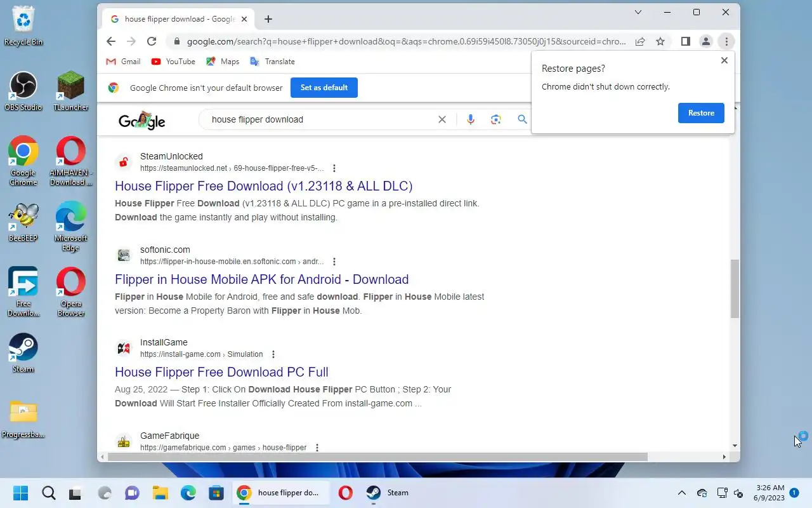Screen dimensions: 812x508
Task: Open House Flipper Free Download PC Full result
Action: (221, 372)
